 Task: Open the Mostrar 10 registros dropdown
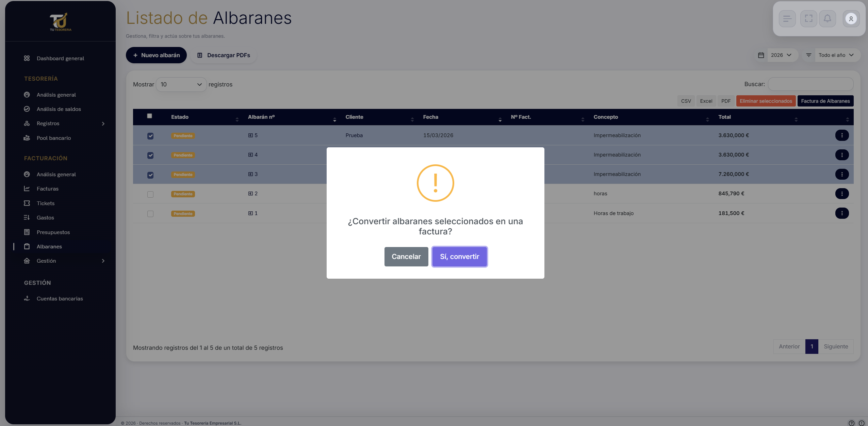pyautogui.click(x=181, y=84)
